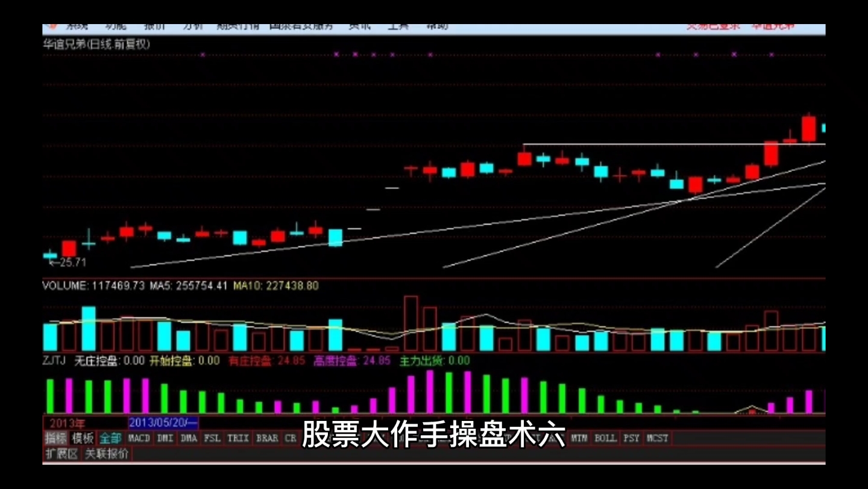The height and width of the screenshot is (489, 868).
Task: Select the 全部 indicator filter
Action: (110, 438)
